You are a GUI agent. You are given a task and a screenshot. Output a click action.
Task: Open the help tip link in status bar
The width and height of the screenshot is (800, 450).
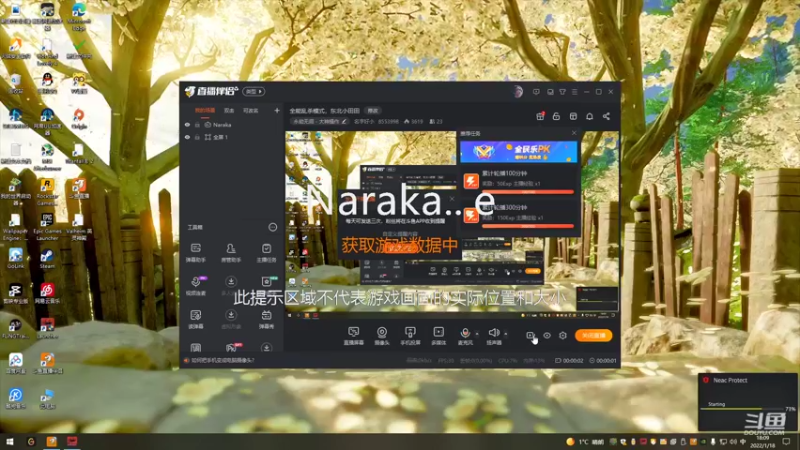[x=222, y=360]
